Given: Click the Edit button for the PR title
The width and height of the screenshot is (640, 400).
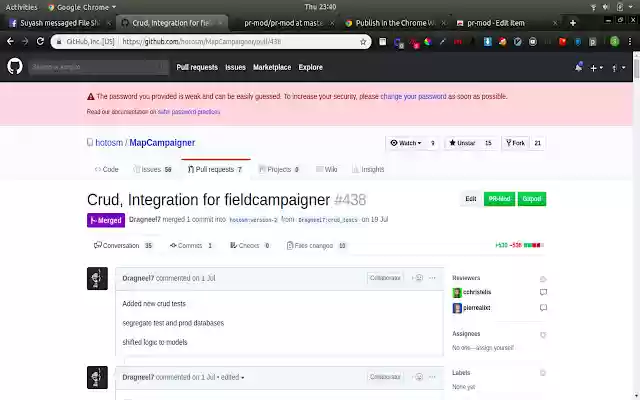Looking at the screenshot, I should [x=471, y=199].
